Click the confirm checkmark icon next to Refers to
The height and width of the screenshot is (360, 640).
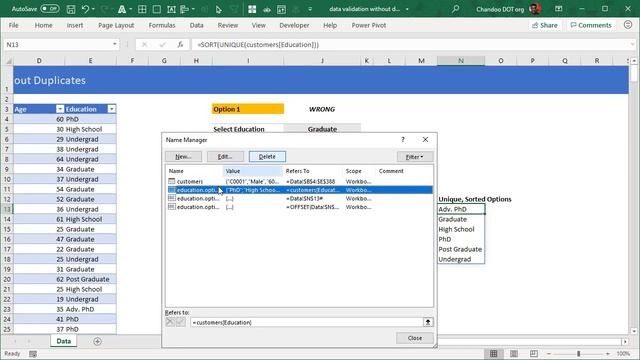pos(180,322)
